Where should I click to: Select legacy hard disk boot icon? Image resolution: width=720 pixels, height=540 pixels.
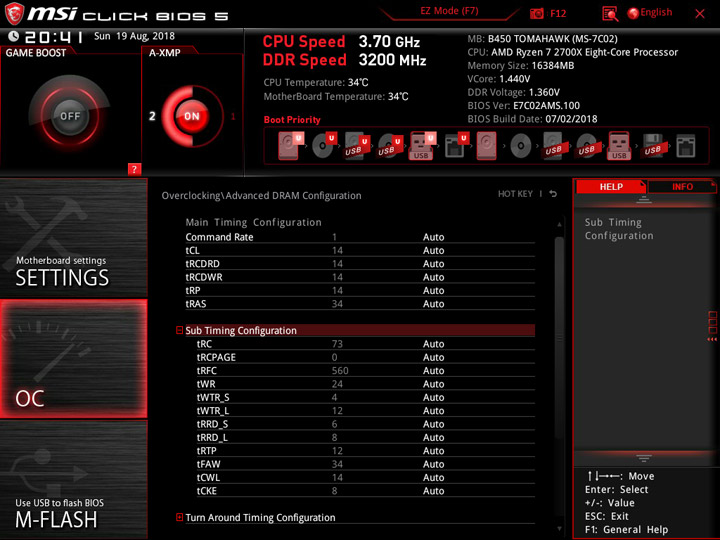(x=486, y=146)
